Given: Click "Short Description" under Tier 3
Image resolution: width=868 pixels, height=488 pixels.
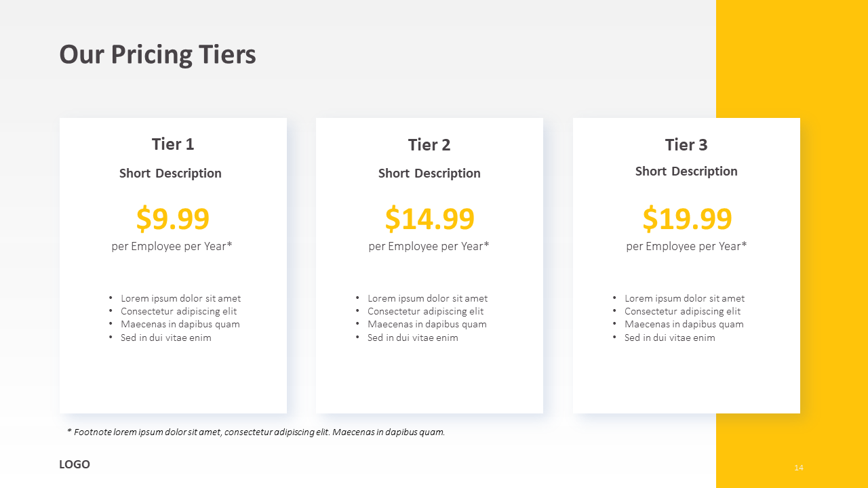Looking at the screenshot, I should 686,171.
